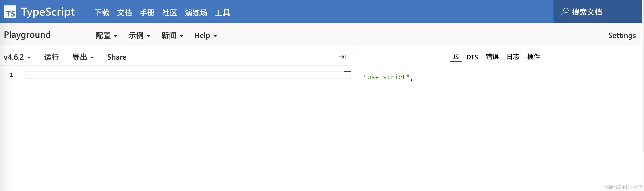This screenshot has width=644, height=191.
Task: Focus the 搜索文档 search field
Action: (598, 12)
